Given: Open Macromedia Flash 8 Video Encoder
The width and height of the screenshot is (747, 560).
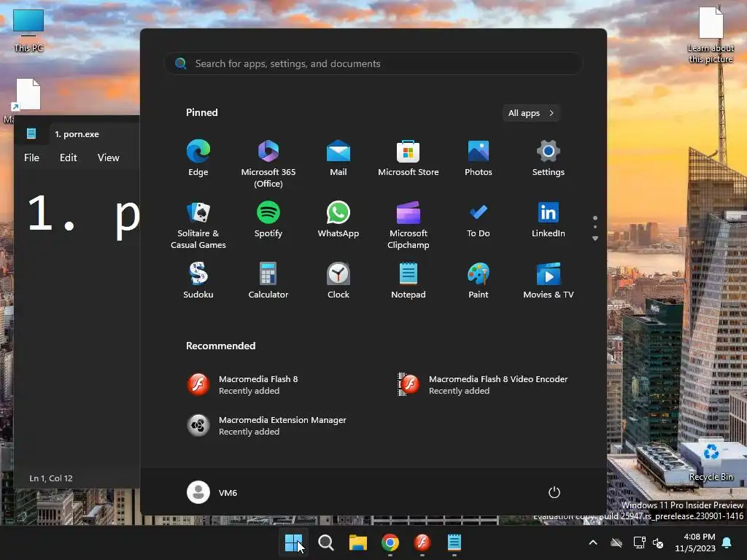Looking at the screenshot, I should [481, 385].
